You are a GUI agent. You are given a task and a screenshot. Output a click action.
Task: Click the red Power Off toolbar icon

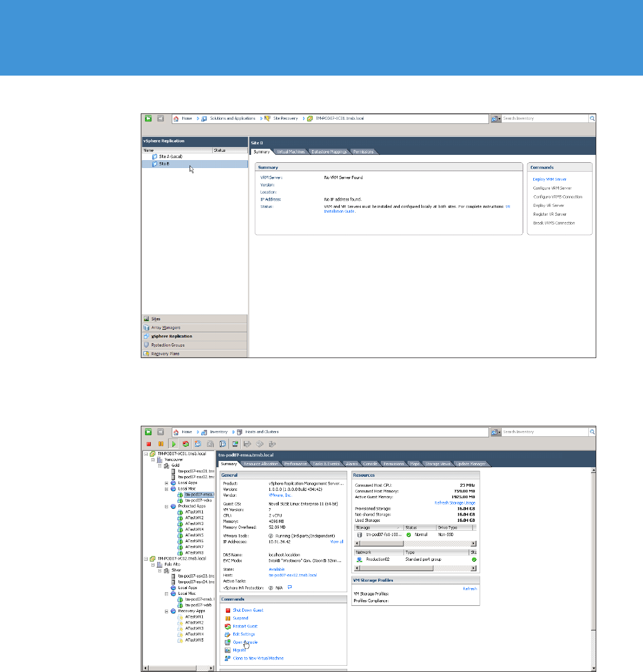pos(149,444)
